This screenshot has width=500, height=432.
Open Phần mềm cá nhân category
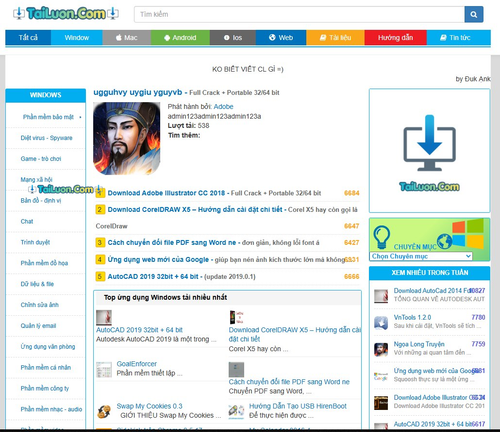click(x=46, y=367)
